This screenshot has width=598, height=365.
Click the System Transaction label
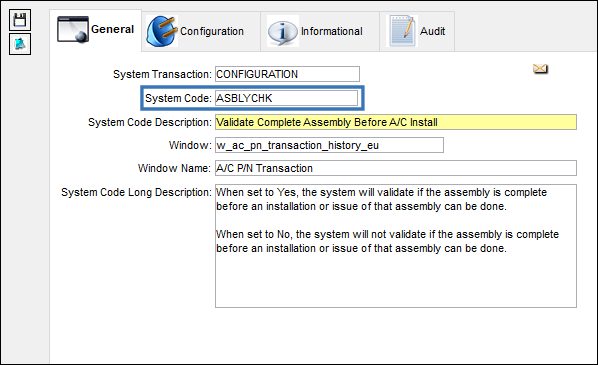click(x=162, y=74)
